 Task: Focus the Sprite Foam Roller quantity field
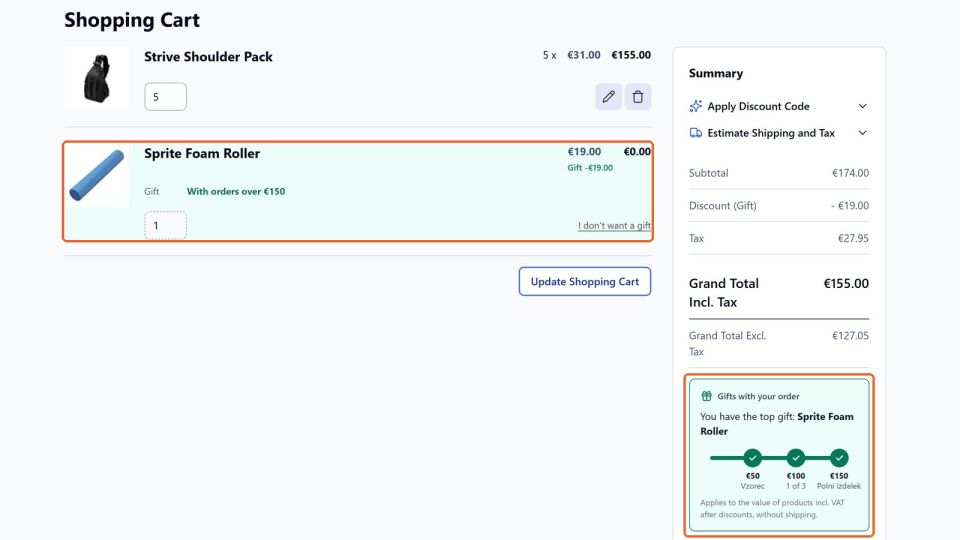(165, 225)
